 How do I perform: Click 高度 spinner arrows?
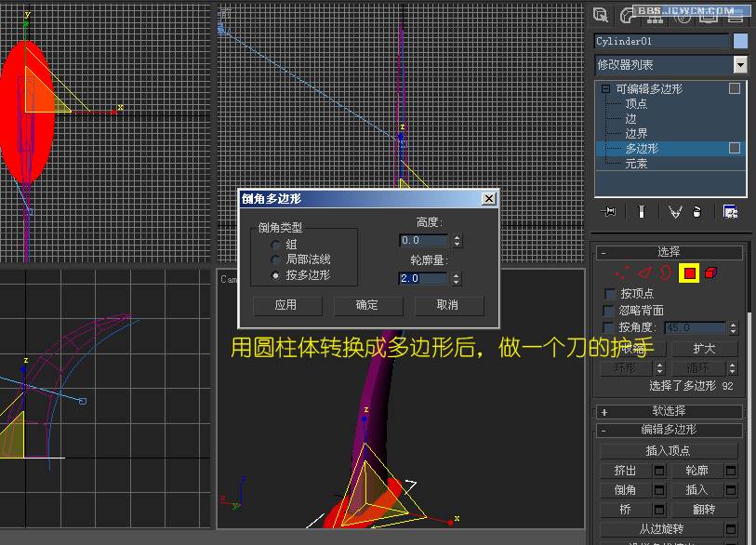[457, 240]
